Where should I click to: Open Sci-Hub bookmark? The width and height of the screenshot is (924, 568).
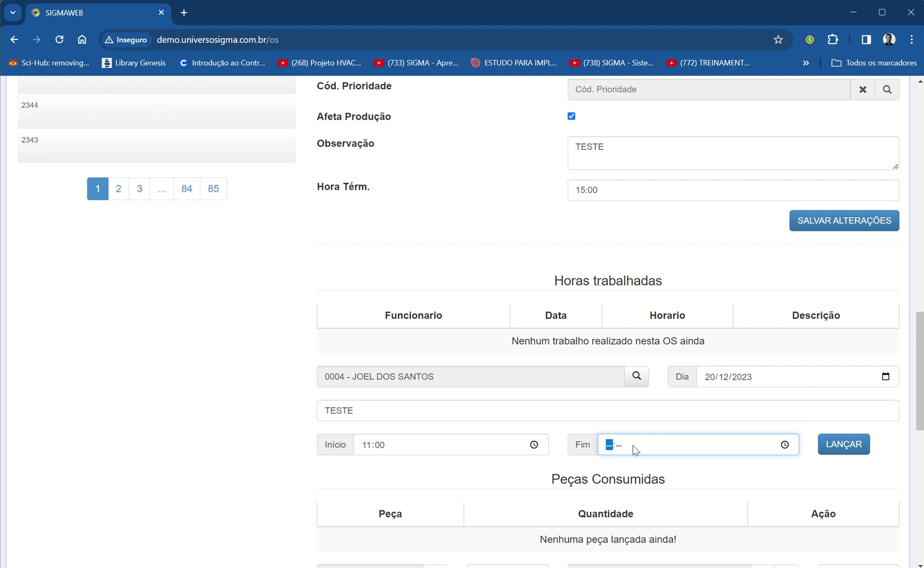pos(49,63)
